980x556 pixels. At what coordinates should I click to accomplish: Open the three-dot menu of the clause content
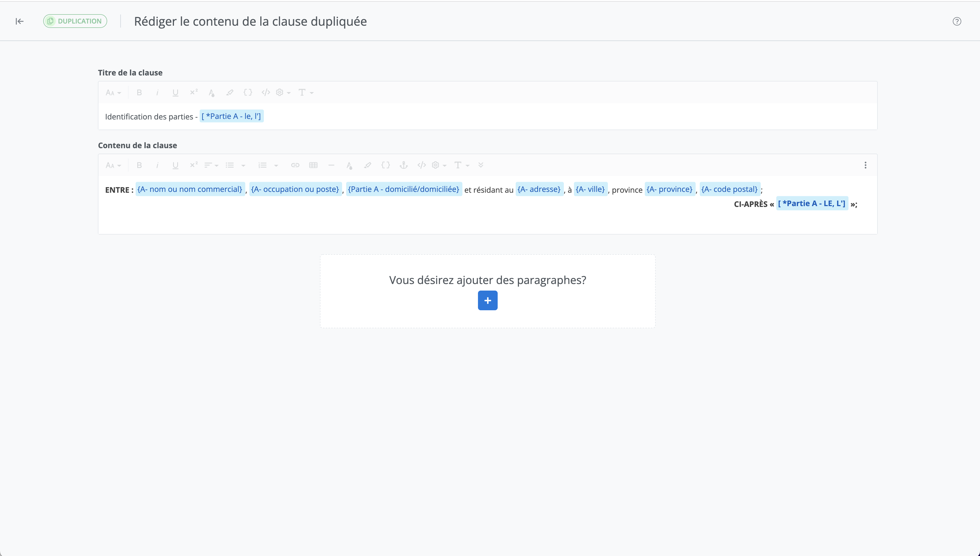(865, 165)
